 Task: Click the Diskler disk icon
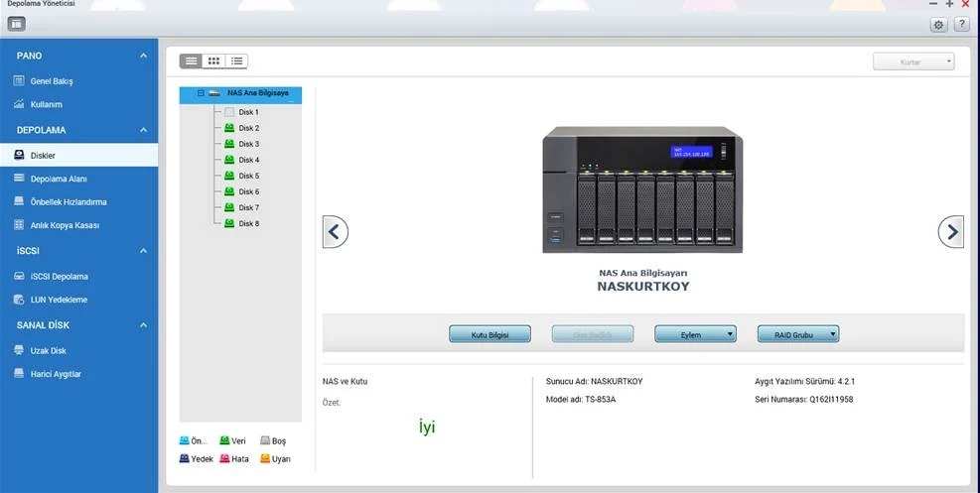tap(19, 155)
